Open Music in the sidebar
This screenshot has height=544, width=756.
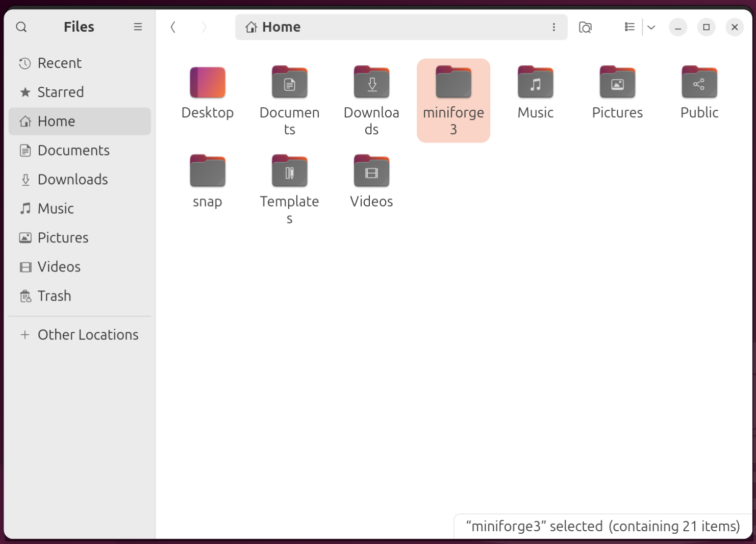point(80,209)
